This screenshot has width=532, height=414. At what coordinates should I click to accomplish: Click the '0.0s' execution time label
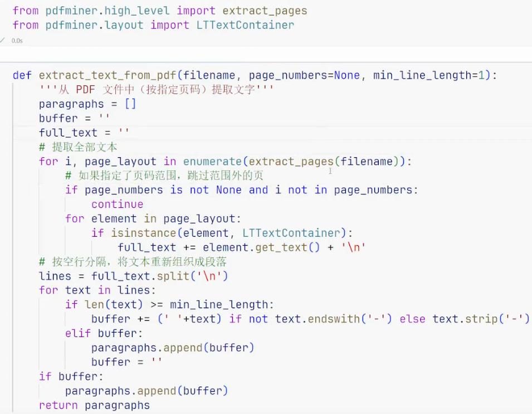17,41
